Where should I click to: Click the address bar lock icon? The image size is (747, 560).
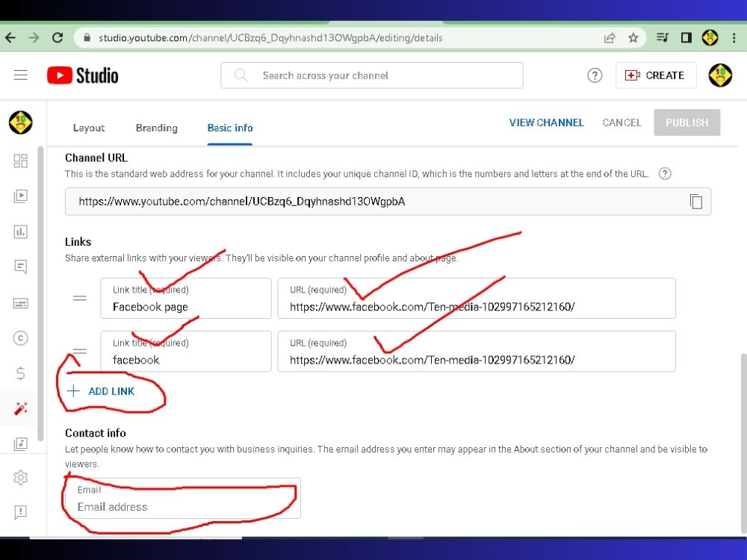(87, 37)
